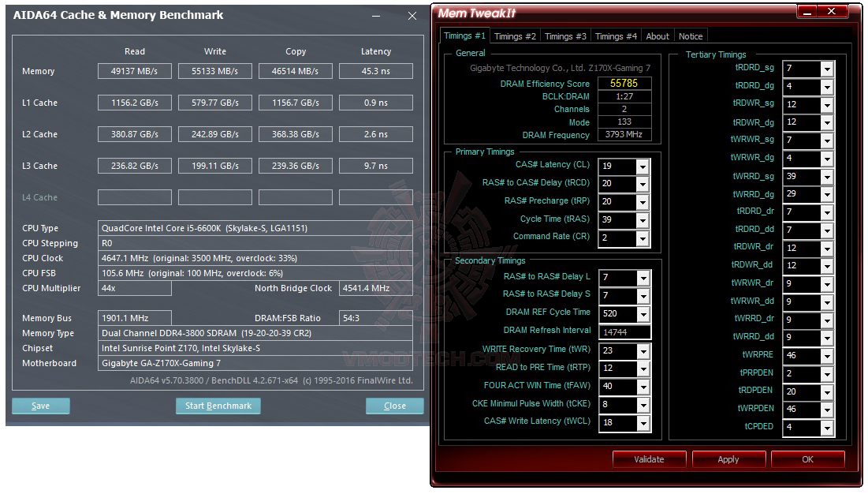The width and height of the screenshot is (868, 494).
Task: Expand the tRDWR_dg dropdown
Action: 826,123
